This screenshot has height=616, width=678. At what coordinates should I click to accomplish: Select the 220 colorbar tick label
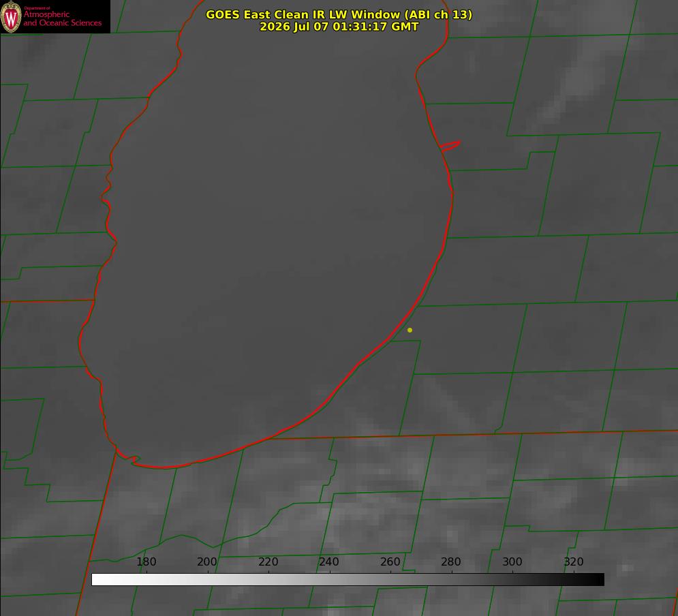268,561
